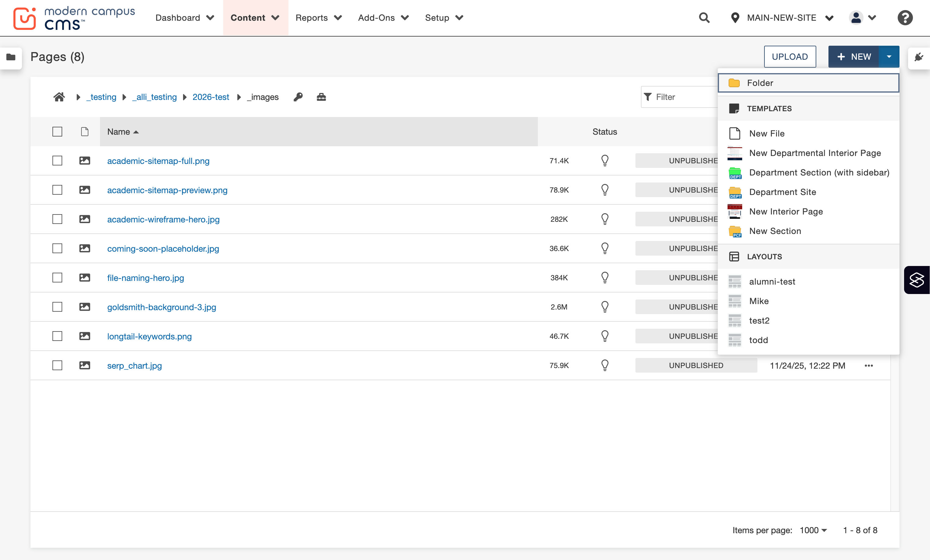Image resolution: width=930 pixels, height=560 pixels.
Task: Click the lightbulb for serp_chart.jpg
Action: pyautogui.click(x=605, y=365)
